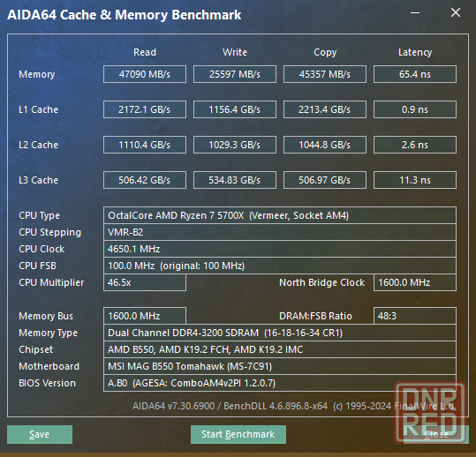Select Memory Copy value 45357 MB/s

pos(325,74)
